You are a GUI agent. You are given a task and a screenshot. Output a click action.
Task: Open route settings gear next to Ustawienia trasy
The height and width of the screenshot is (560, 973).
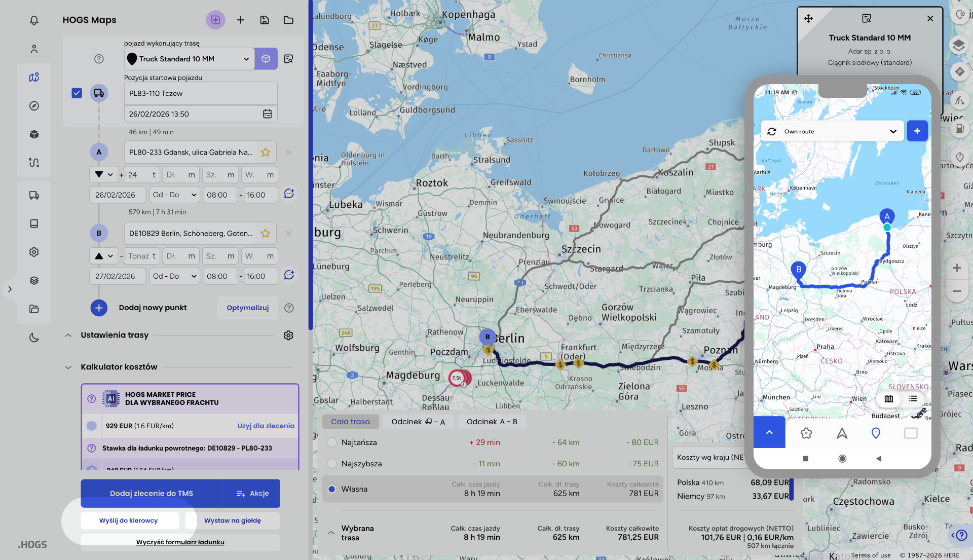[288, 335]
